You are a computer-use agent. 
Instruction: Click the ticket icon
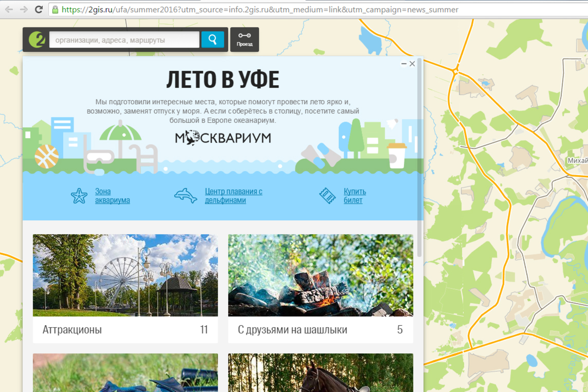(x=327, y=195)
